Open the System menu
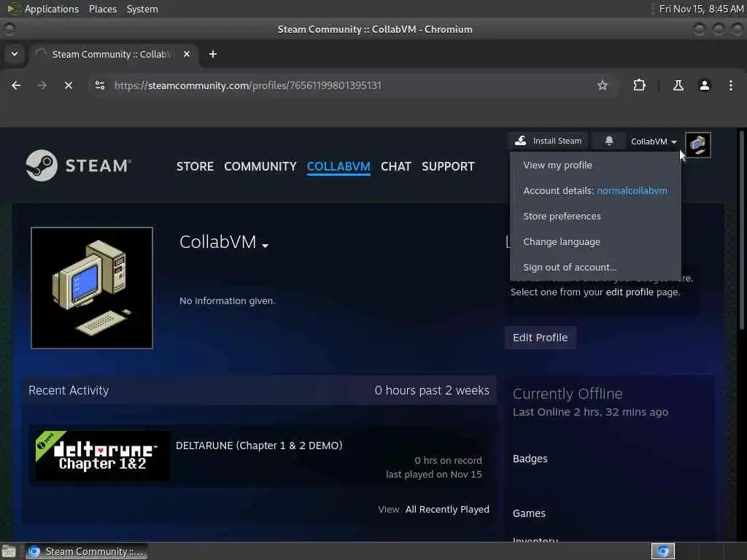747x560 pixels. point(142,9)
